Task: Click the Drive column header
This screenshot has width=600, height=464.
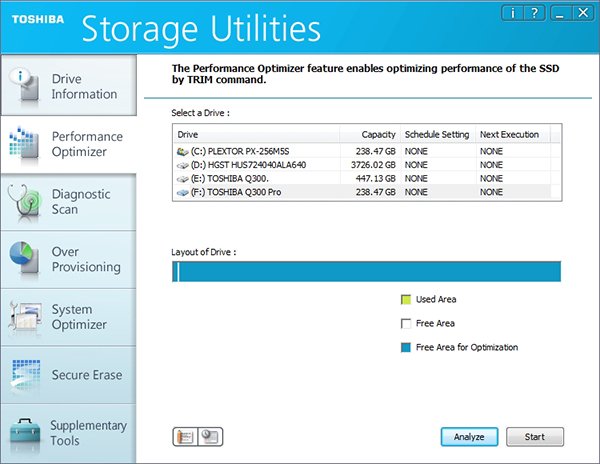Action: pyautogui.click(x=257, y=135)
